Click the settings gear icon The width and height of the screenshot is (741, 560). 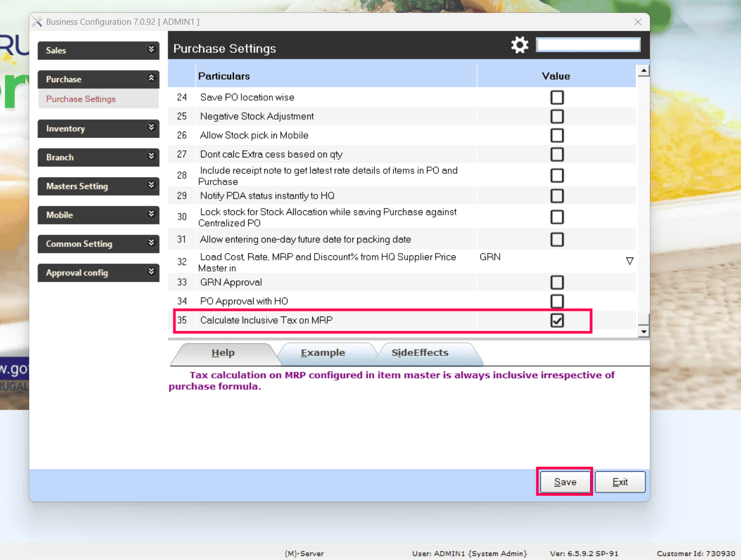click(x=520, y=45)
